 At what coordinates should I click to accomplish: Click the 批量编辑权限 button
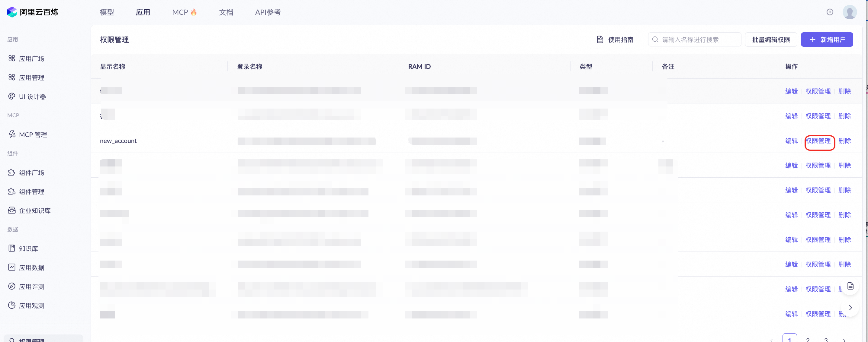[x=771, y=40]
